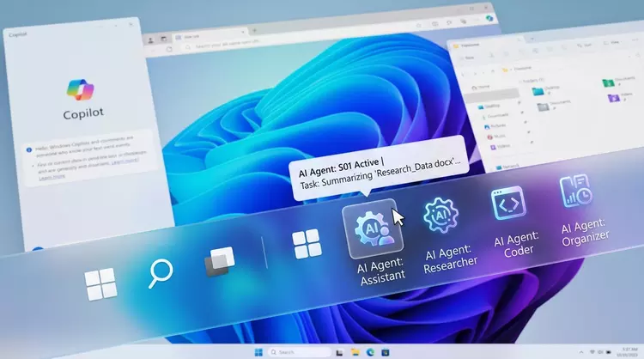The height and width of the screenshot is (359, 644).
Task: Click the info icon in Copilot message
Action: point(28,150)
